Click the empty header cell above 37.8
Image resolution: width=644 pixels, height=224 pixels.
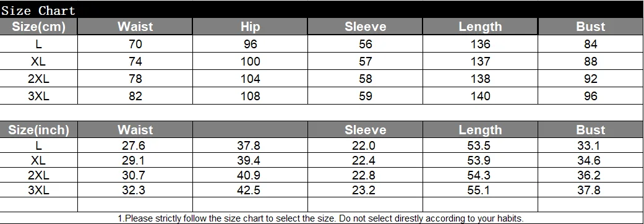(x=250, y=130)
